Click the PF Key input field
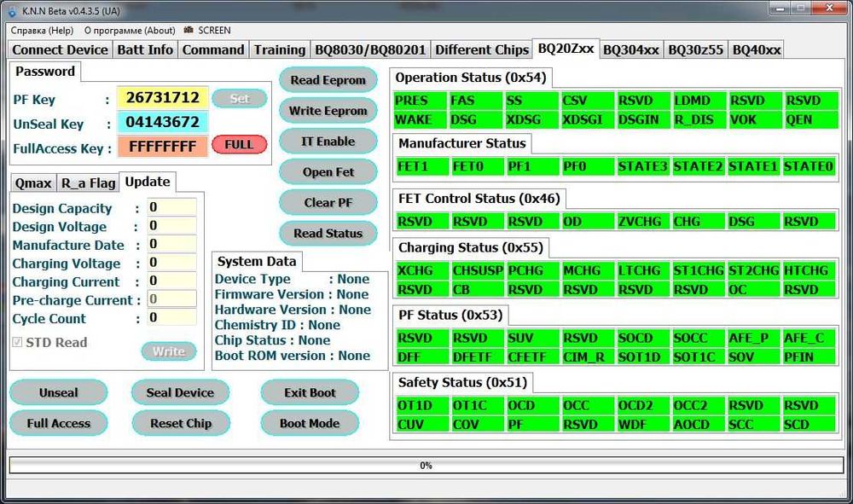Viewport: 853px width, 504px height. [x=163, y=97]
